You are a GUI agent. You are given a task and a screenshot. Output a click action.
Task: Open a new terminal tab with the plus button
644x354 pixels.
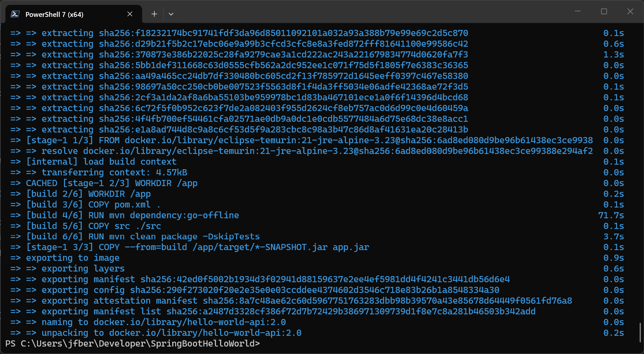click(154, 14)
